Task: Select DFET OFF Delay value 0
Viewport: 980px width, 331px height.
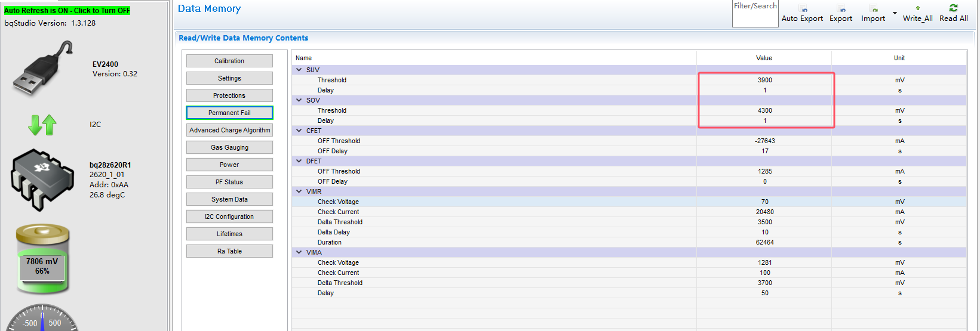Action: (764, 181)
